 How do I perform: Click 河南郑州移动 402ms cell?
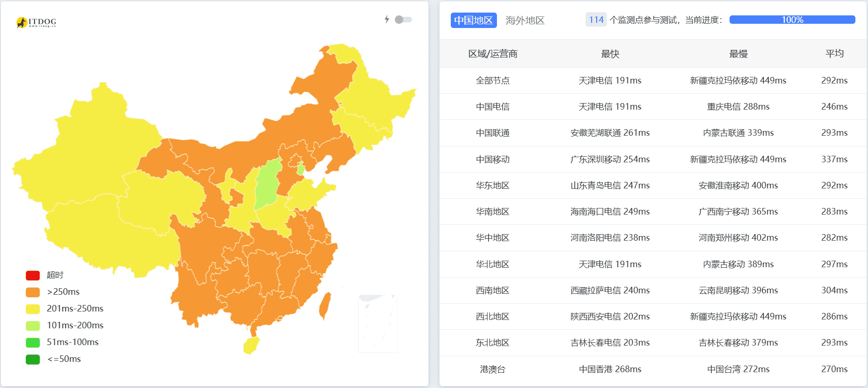pos(738,237)
